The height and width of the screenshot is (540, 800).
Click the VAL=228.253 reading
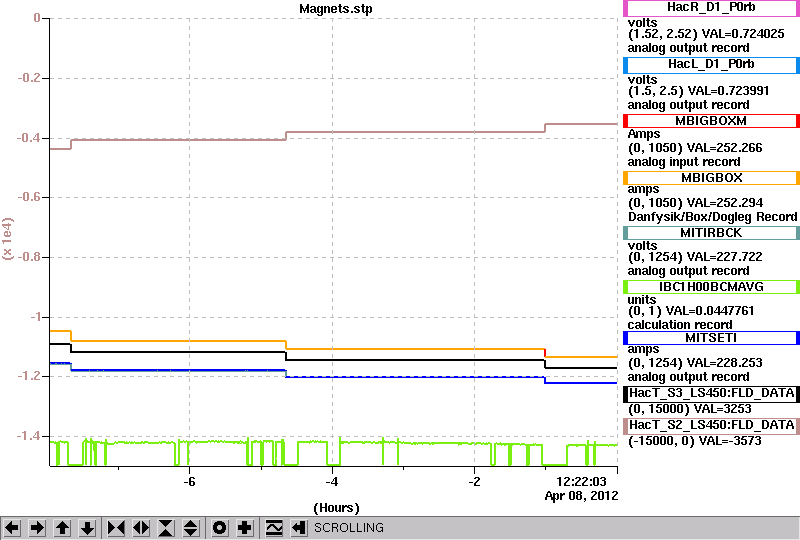pyautogui.click(x=724, y=363)
